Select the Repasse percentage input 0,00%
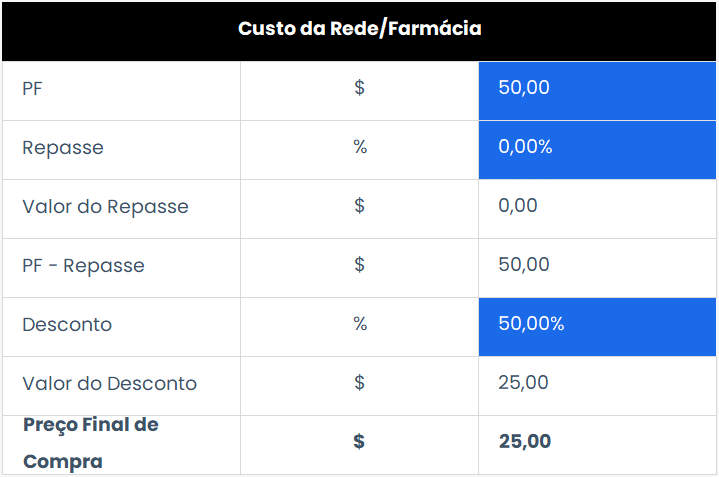The width and height of the screenshot is (719, 477). coord(597,147)
